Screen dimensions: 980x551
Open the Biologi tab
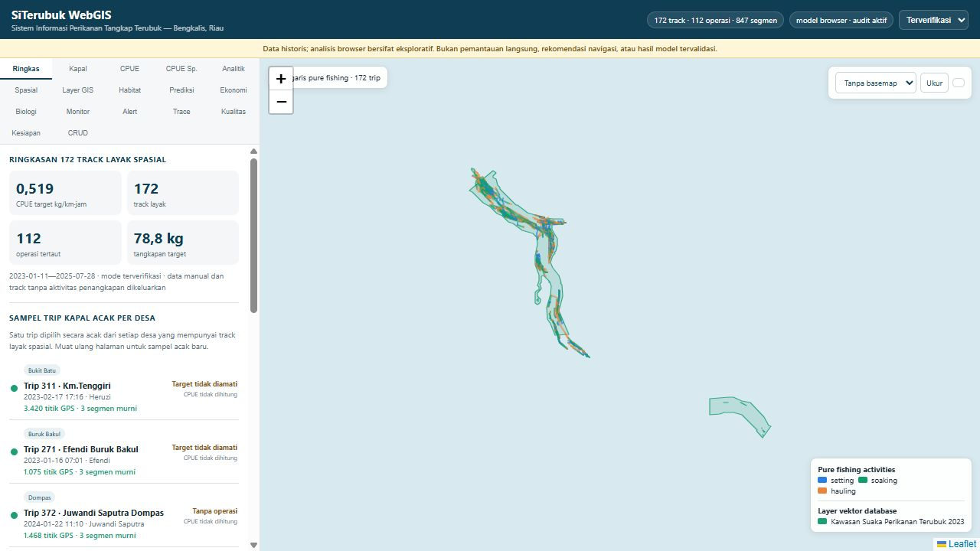click(x=26, y=112)
